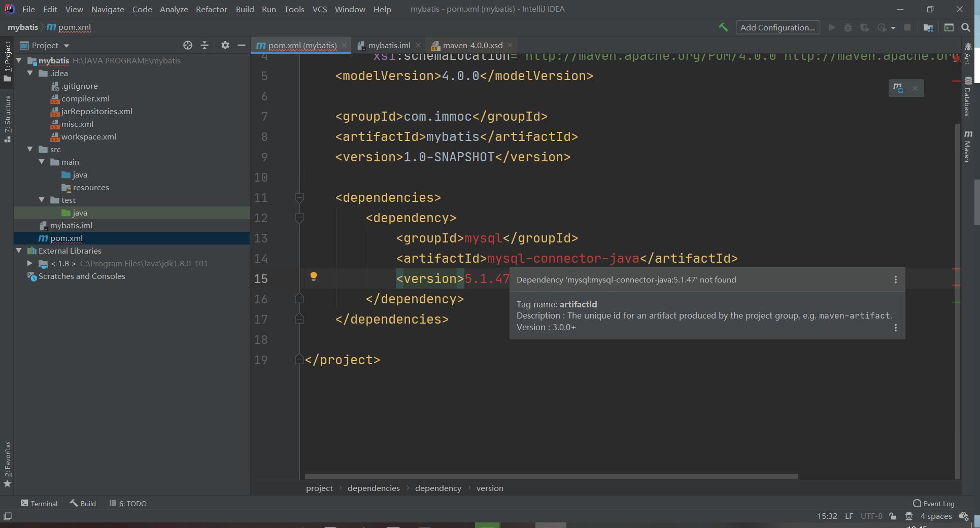
Task: Open the Refactor menu
Action: (212, 9)
